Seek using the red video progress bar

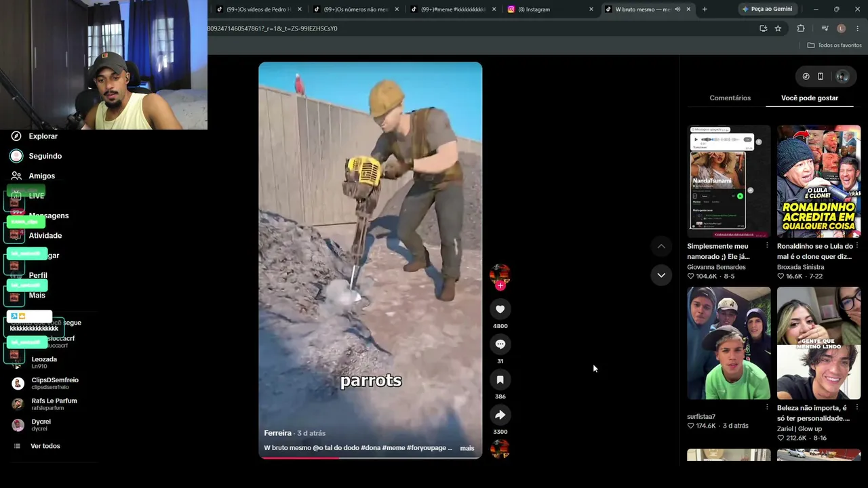click(370, 457)
